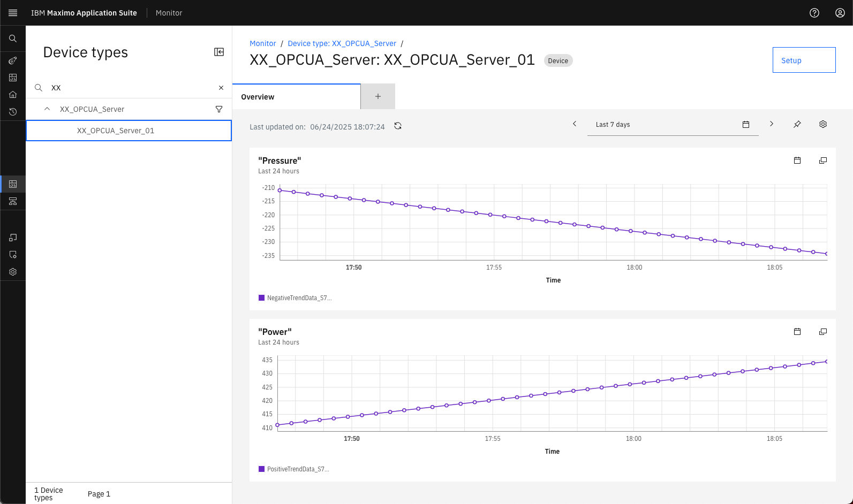The height and width of the screenshot is (504, 853).
Task: Pin the dashboard time range
Action: (x=797, y=124)
